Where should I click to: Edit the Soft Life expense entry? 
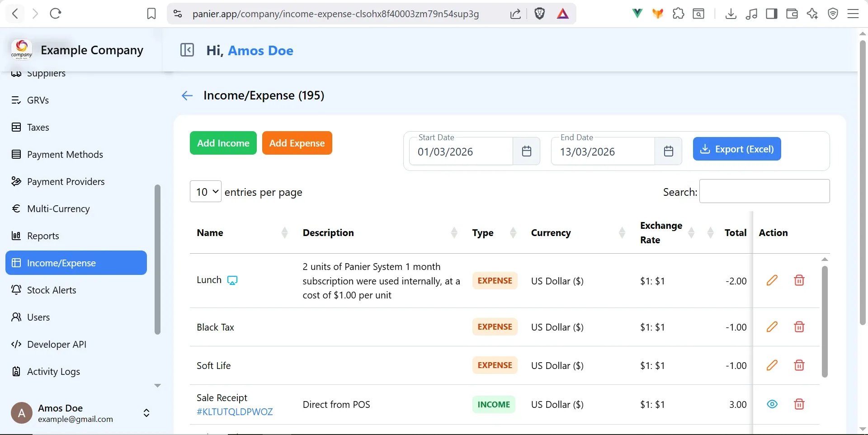coord(772,365)
